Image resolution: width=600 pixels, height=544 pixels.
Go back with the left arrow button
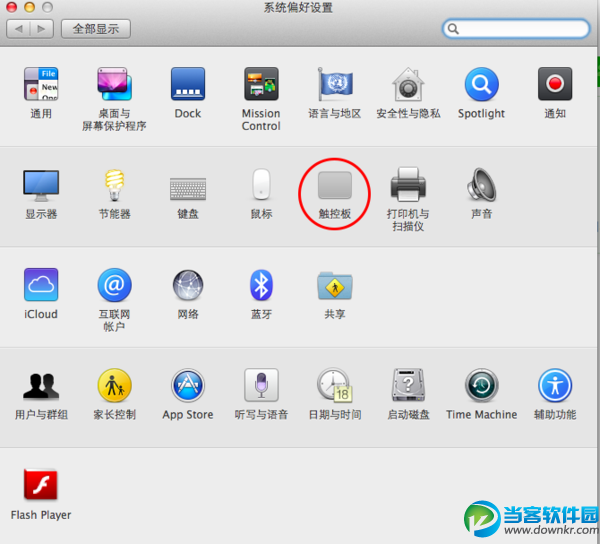click(x=18, y=29)
